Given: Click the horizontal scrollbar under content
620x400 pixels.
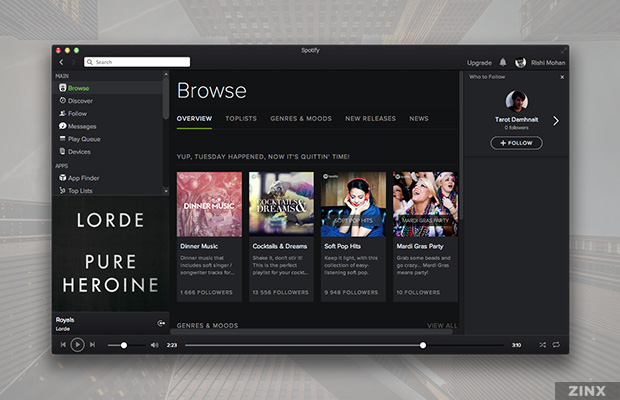Looking at the screenshot, I should (312, 332).
